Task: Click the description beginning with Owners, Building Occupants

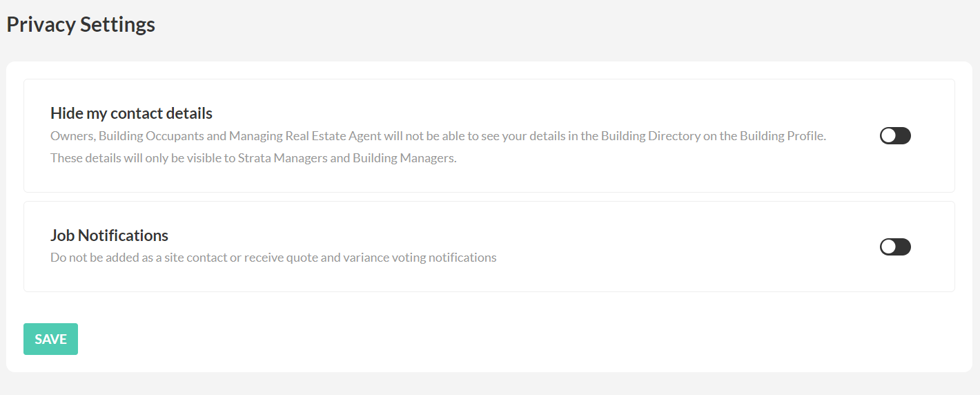Action: pyautogui.click(x=438, y=136)
